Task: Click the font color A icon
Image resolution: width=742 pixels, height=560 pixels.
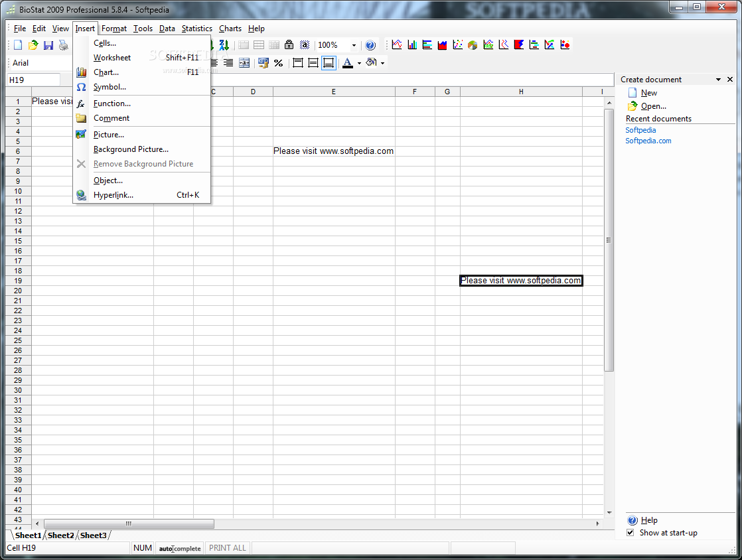Action: pos(348,63)
